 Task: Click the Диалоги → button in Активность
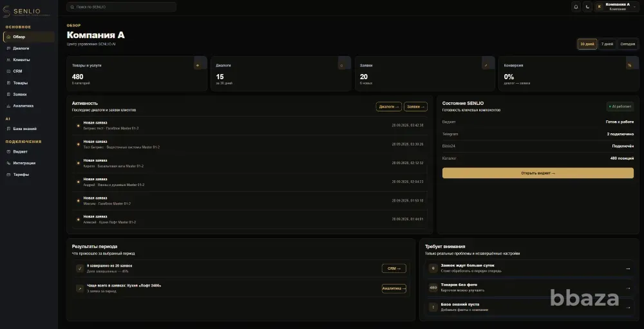coord(388,107)
